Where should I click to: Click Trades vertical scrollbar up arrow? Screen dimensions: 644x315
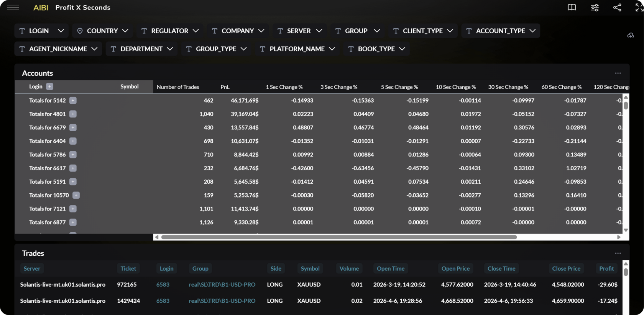626,264
